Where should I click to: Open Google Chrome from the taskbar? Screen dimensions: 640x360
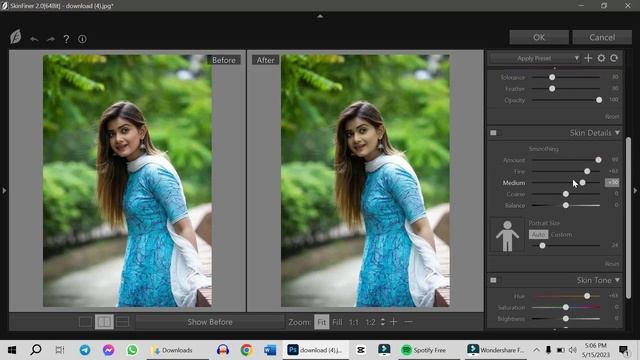pos(246,350)
